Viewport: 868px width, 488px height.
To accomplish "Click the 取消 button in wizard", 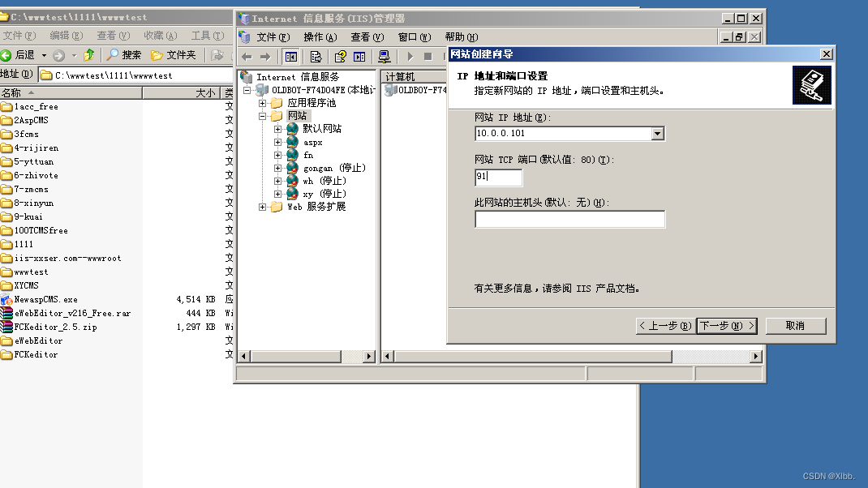I will tap(796, 326).
